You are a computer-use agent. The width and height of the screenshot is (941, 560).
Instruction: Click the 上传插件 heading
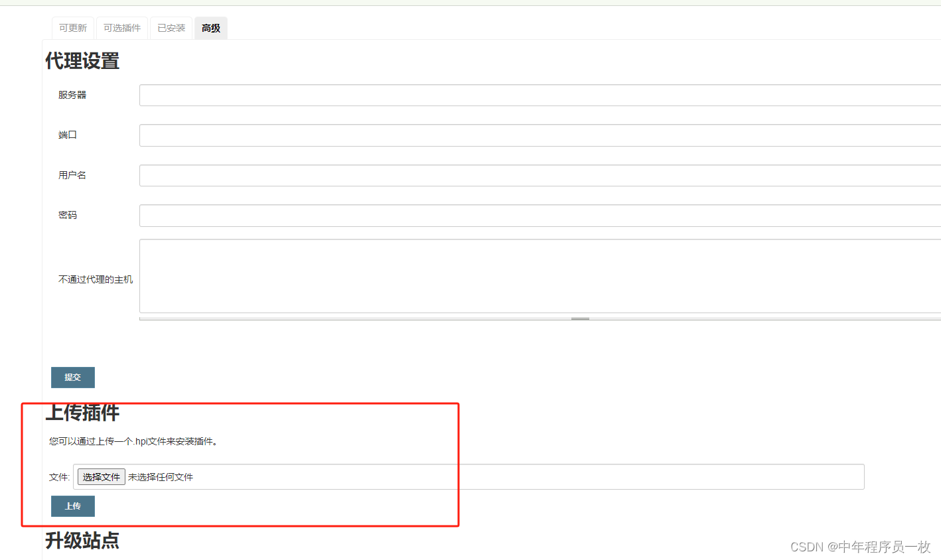[82, 412]
